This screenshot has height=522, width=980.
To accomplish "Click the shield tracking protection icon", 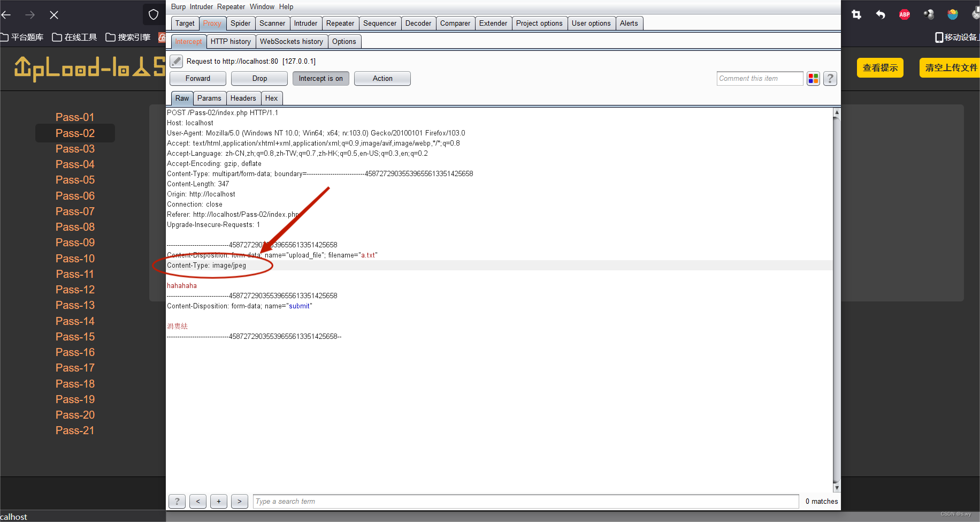I will tap(154, 15).
